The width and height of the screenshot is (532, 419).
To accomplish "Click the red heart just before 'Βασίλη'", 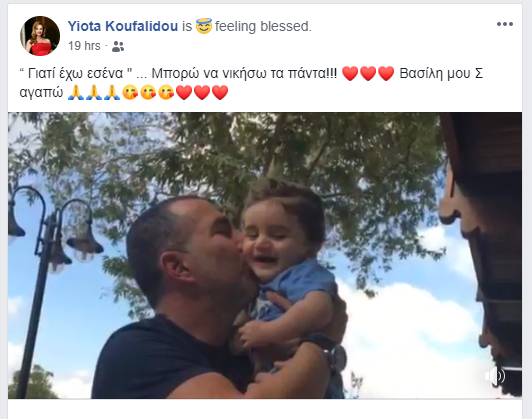I will [386, 74].
